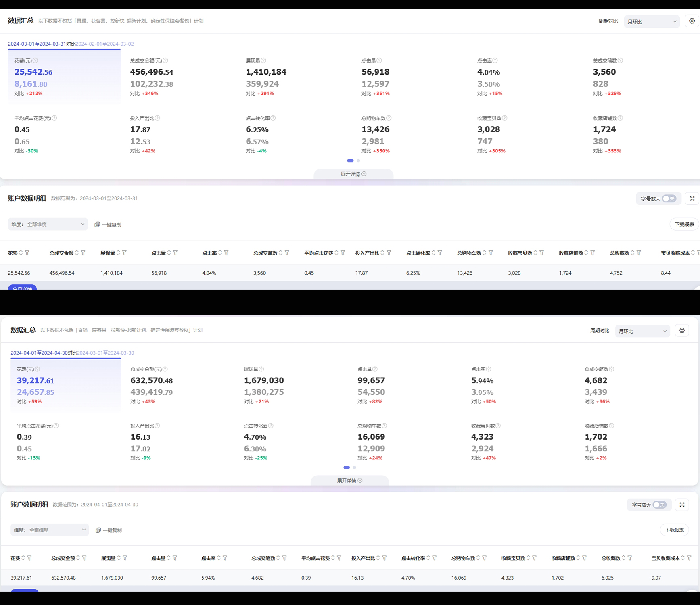Click the help icon next to 投入产出比 in March summary
The width and height of the screenshot is (700, 605).
(157, 118)
